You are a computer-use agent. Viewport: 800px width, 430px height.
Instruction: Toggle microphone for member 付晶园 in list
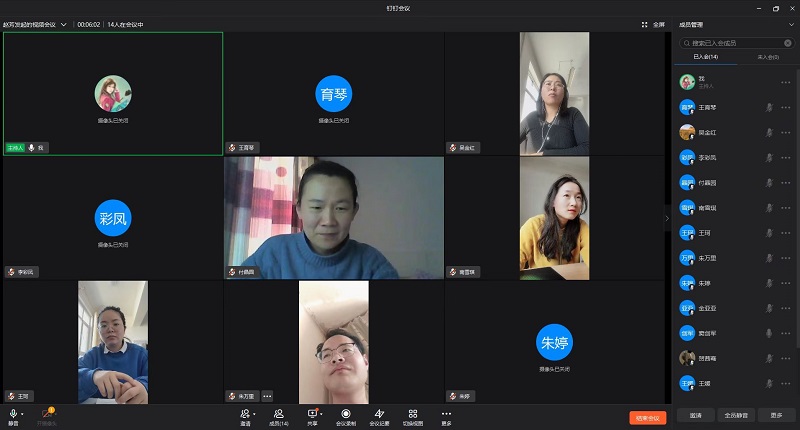point(769,182)
